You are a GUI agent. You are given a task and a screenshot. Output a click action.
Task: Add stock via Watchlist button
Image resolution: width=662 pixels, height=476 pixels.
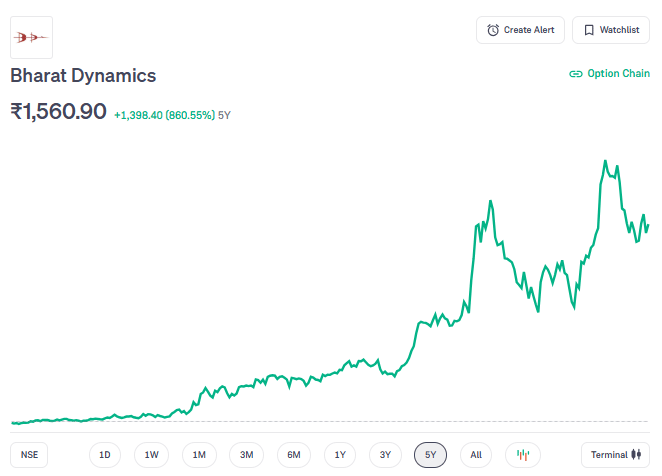pyautogui.click(x=610, y=30)
